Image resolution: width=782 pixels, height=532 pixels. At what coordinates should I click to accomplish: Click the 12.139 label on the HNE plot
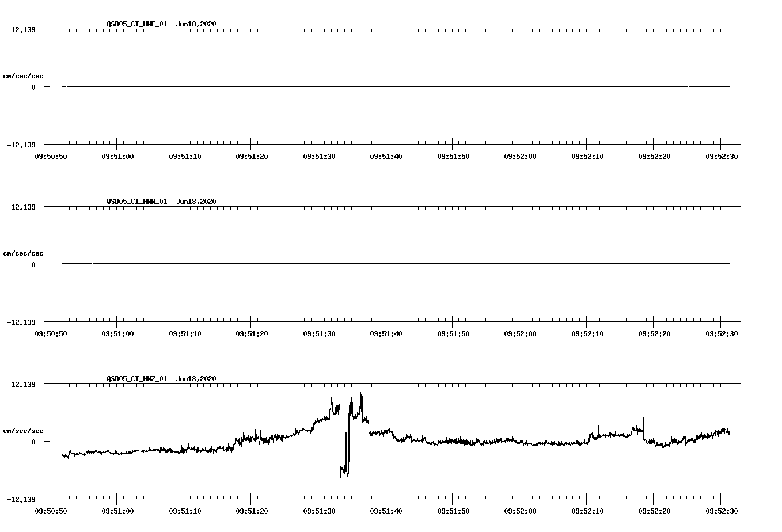pyautogui.click(x=24, y=29)
